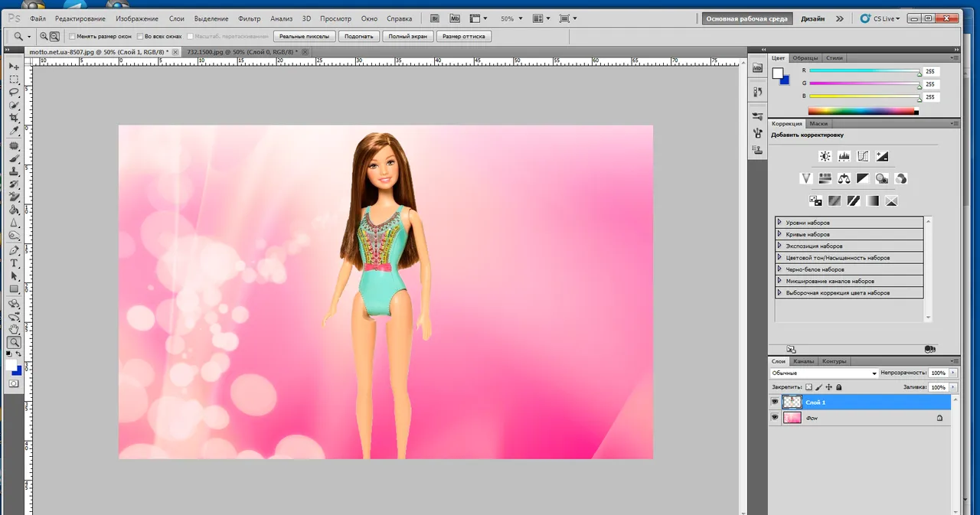
Task: Add a Gradient Map adjustment
Action: (x=872, y=200)
